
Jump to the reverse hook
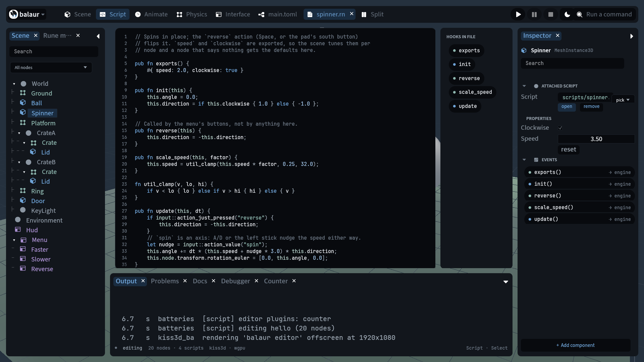click(x=466, y=78)
